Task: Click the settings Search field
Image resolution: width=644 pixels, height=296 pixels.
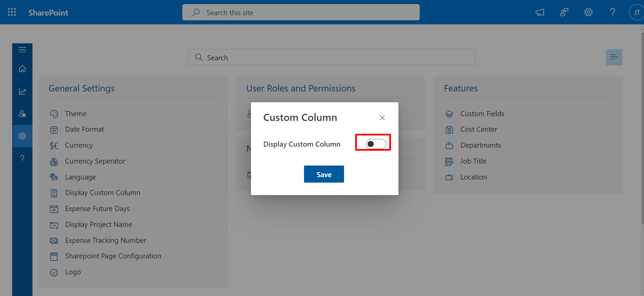Action: (332, 57)
